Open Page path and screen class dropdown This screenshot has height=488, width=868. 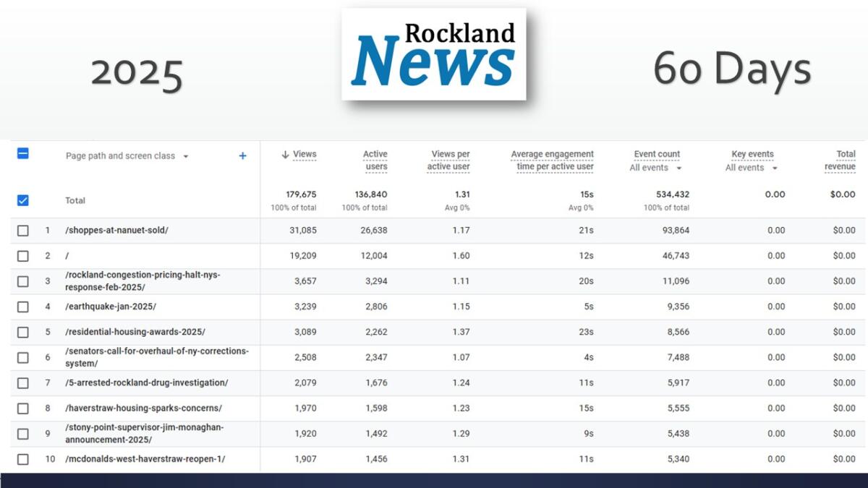pyautogui.click(x=127, y=155)
